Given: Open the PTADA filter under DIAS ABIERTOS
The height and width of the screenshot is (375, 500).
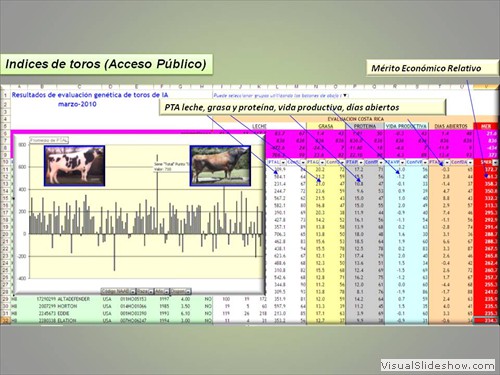Looking at the screenshot, I should (x=446, y=162).
